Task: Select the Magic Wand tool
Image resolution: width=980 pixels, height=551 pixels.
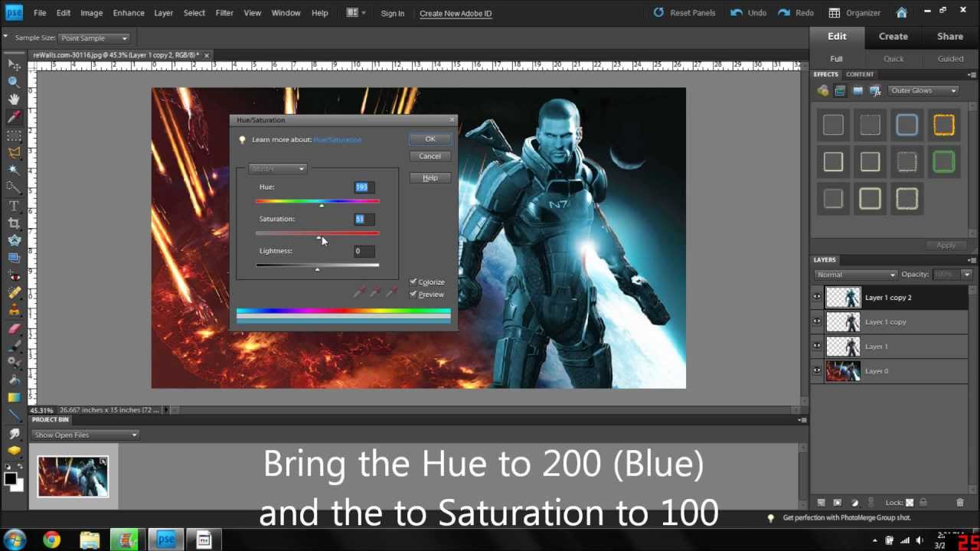Action: tap(14, 170)
